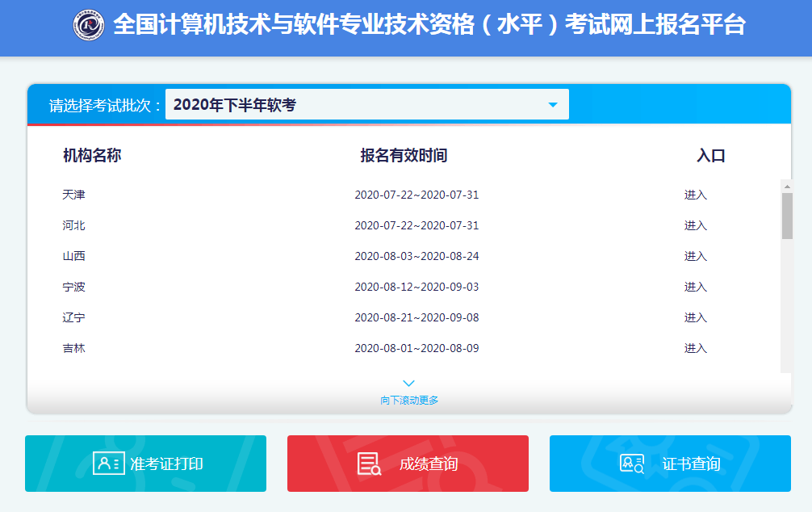
Task: Click the 河北 date 2020-07-22~2020-07-31
Action: [416, 225]
